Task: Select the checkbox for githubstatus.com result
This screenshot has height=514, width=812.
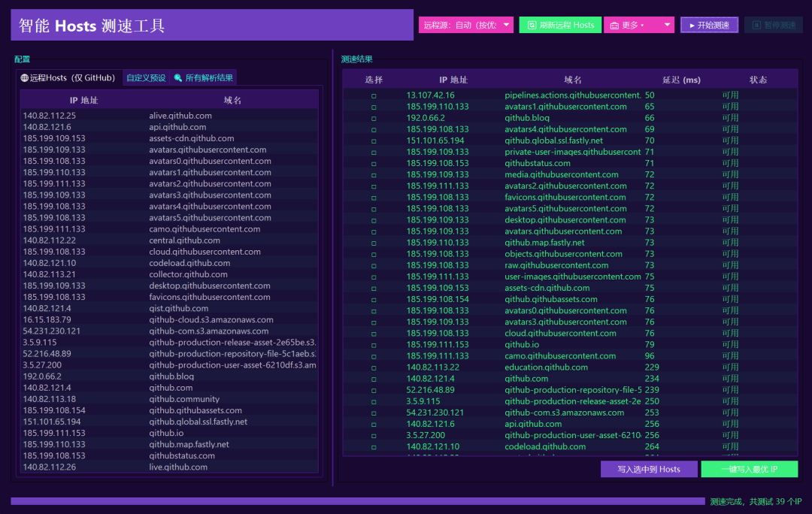Action: (374, 163)
